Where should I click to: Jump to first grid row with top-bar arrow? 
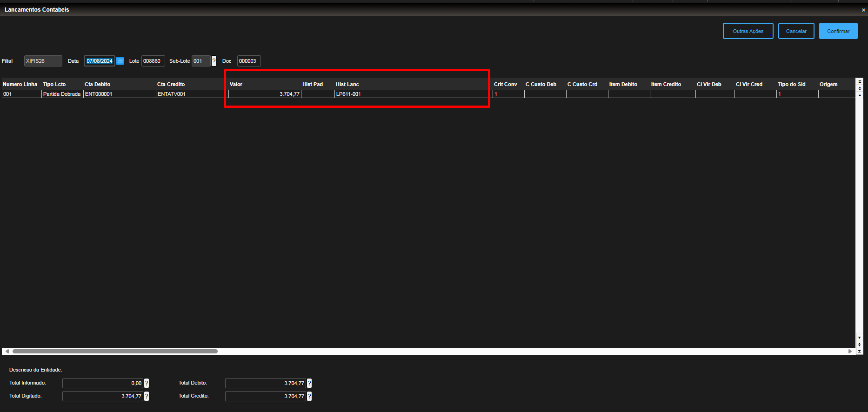pos(860,81)
